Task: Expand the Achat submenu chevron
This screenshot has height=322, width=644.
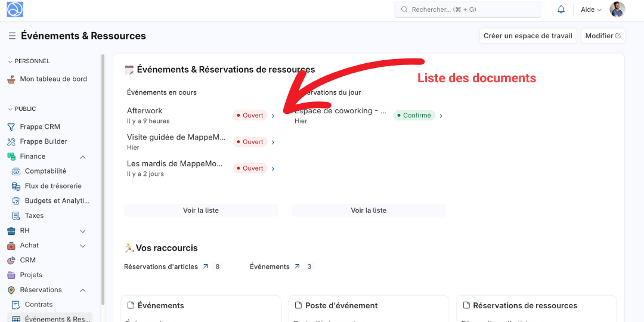Action: coord(82,246)
